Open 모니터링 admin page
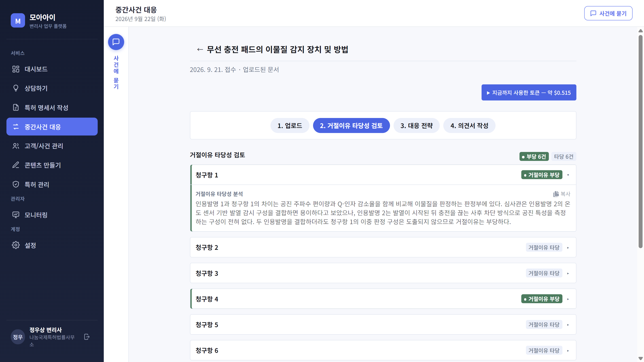This screenshot has width=644, height=362. click(52, 215)
